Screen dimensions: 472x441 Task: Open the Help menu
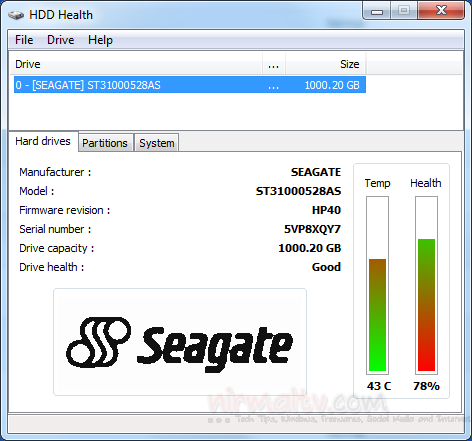click(100, 40)
